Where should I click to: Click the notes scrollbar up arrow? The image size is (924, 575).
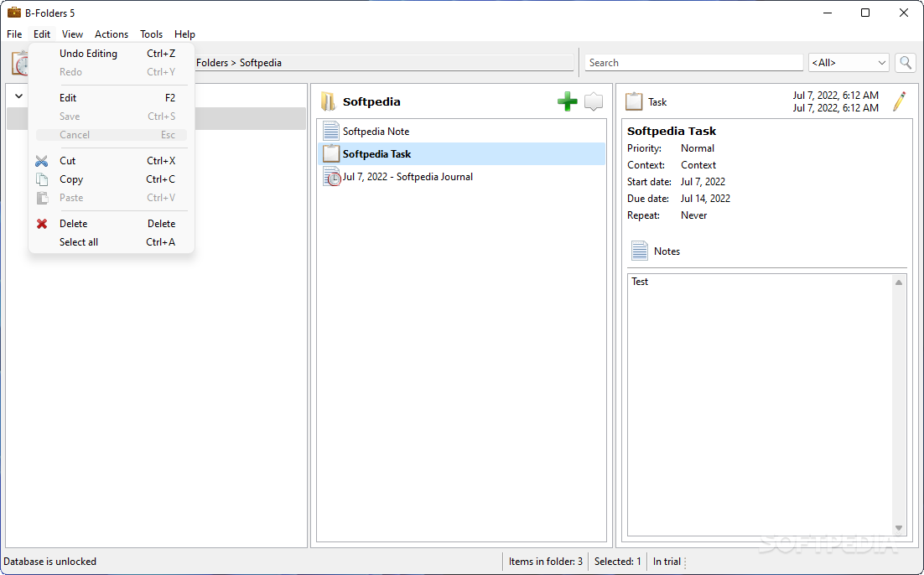(899, 282)
